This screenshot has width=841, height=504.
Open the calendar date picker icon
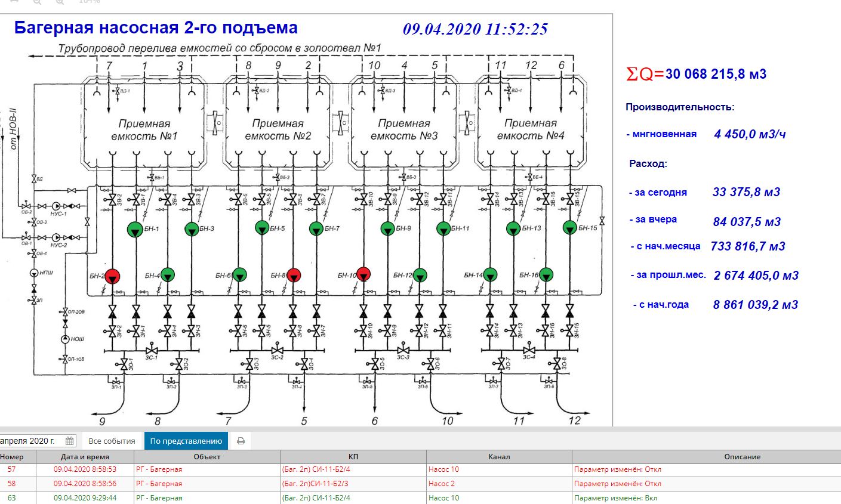69,441
